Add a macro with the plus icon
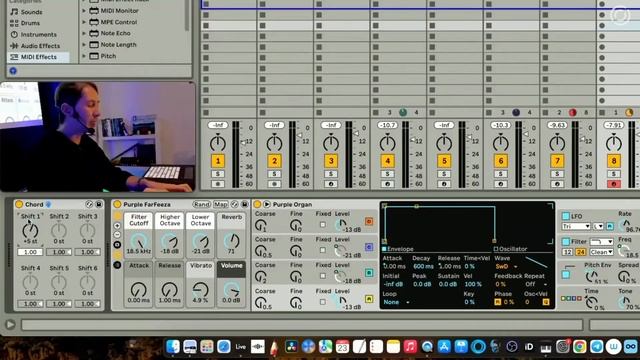 click(x=118, y=225)
